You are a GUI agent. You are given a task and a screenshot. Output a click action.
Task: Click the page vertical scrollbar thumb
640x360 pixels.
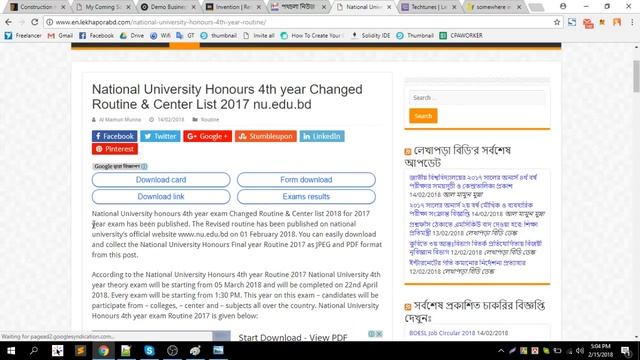pyautogui.click(x=636, y=76)
